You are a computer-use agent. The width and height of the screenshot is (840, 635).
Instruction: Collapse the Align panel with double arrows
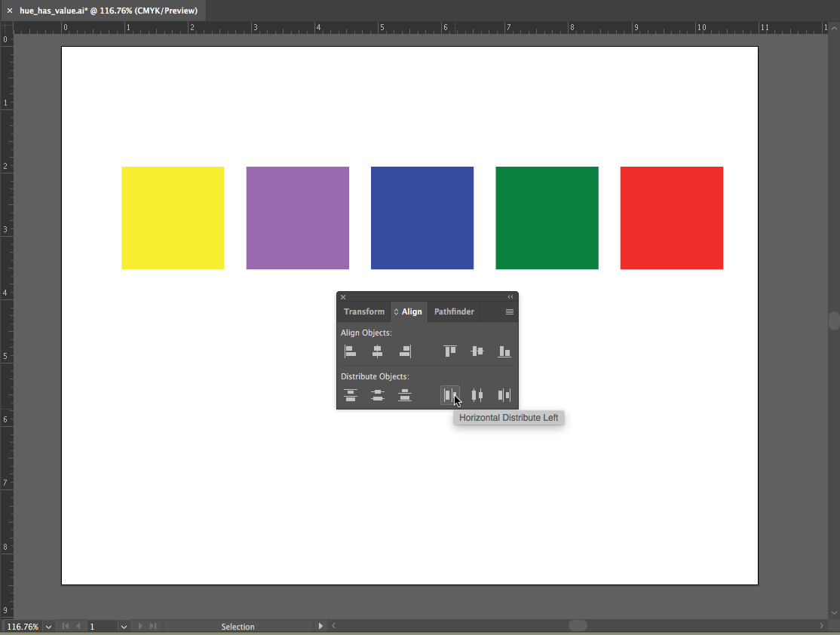(510, 297)
